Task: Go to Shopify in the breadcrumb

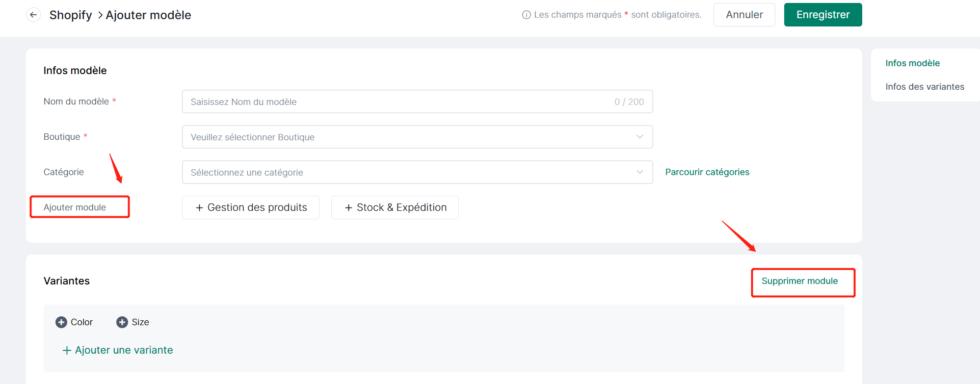Action: [71, 15]
